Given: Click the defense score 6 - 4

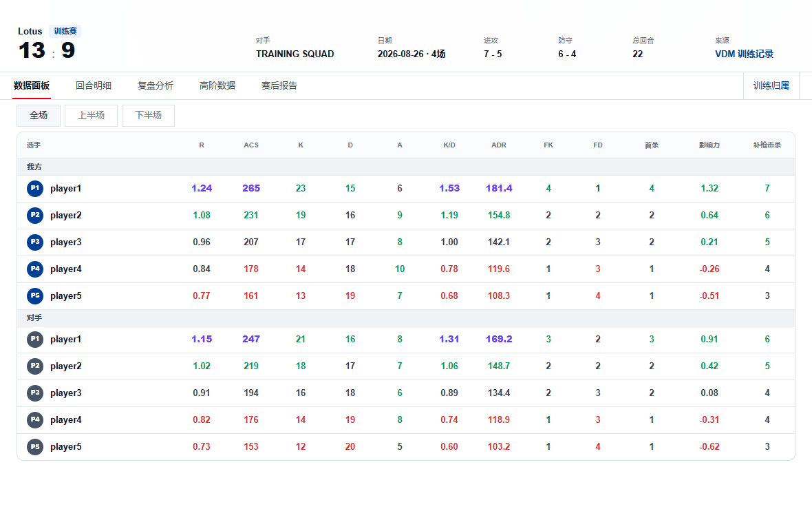Looking at the screenshot, I should (567, 54).
